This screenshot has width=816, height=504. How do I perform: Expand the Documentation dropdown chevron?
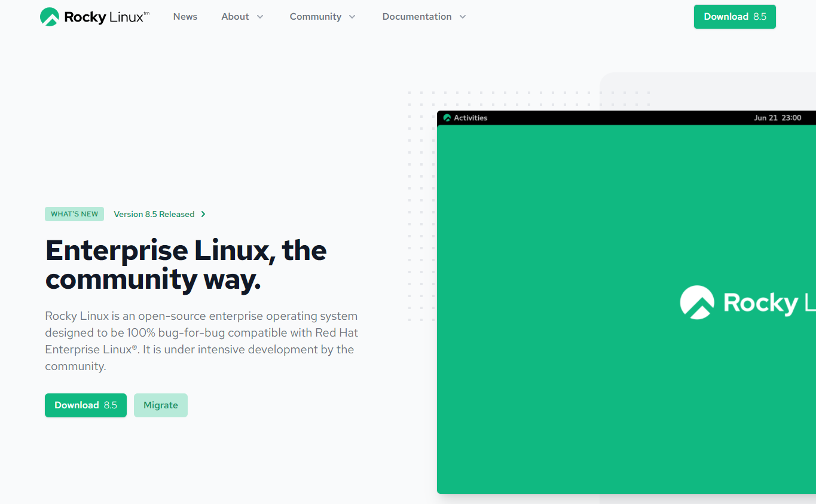pyautogui.click(x=463, y=17)
